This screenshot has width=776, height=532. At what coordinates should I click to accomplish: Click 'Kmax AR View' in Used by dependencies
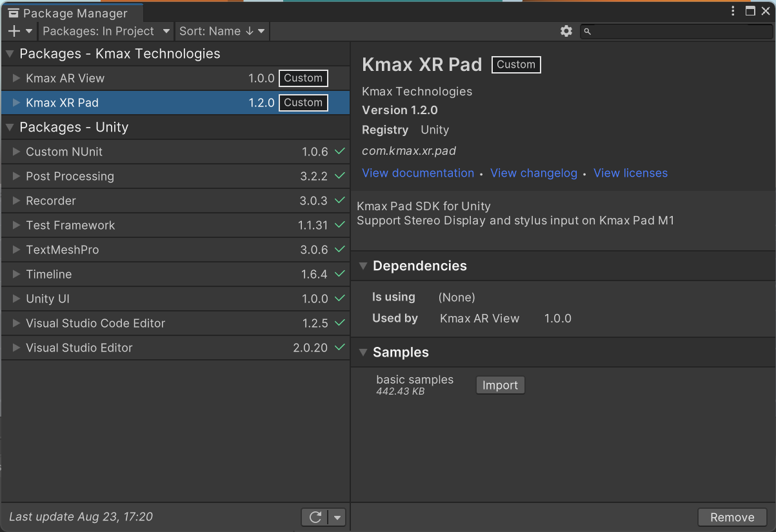coord(479,318)
